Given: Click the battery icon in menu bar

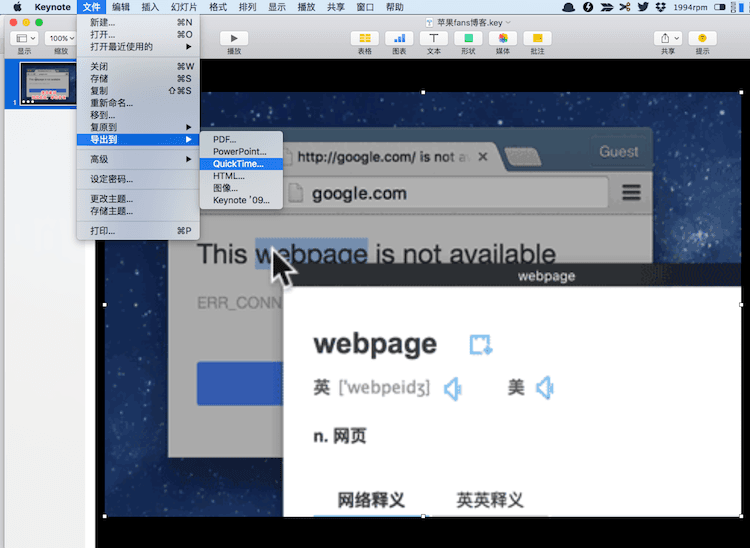Looking at the screenshot, I should (720, 7).
